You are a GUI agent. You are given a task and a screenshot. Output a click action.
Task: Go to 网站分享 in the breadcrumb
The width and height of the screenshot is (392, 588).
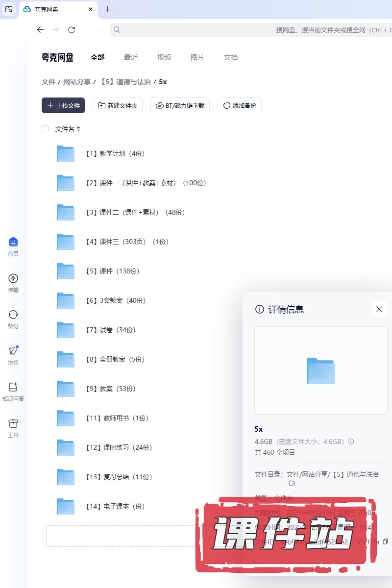[77, 82]
